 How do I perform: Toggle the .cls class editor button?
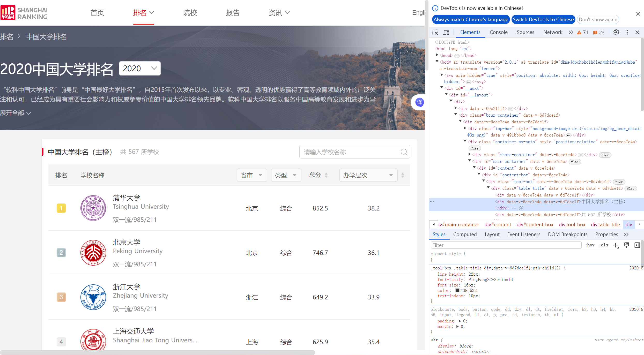tap(603, 245)
